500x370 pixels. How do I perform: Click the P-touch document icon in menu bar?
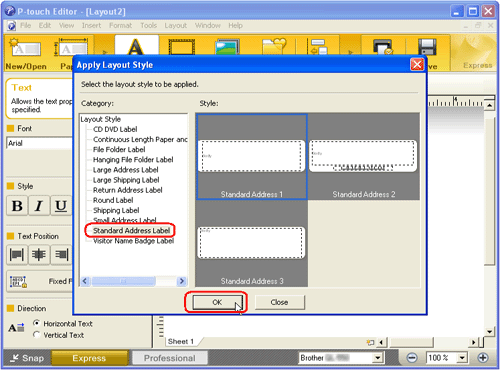pos(11,26)
